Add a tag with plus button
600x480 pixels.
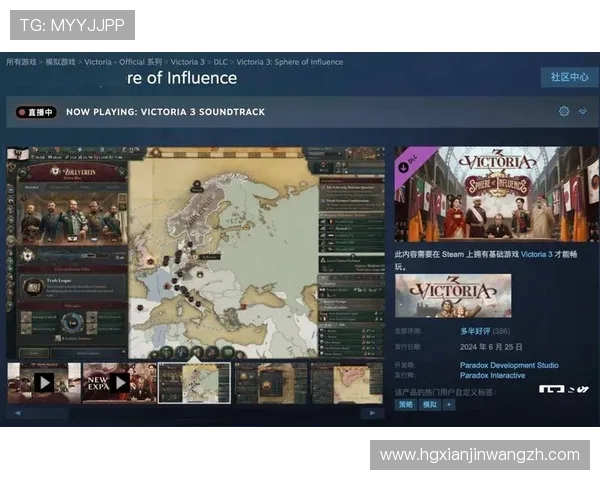pos(448,405)
